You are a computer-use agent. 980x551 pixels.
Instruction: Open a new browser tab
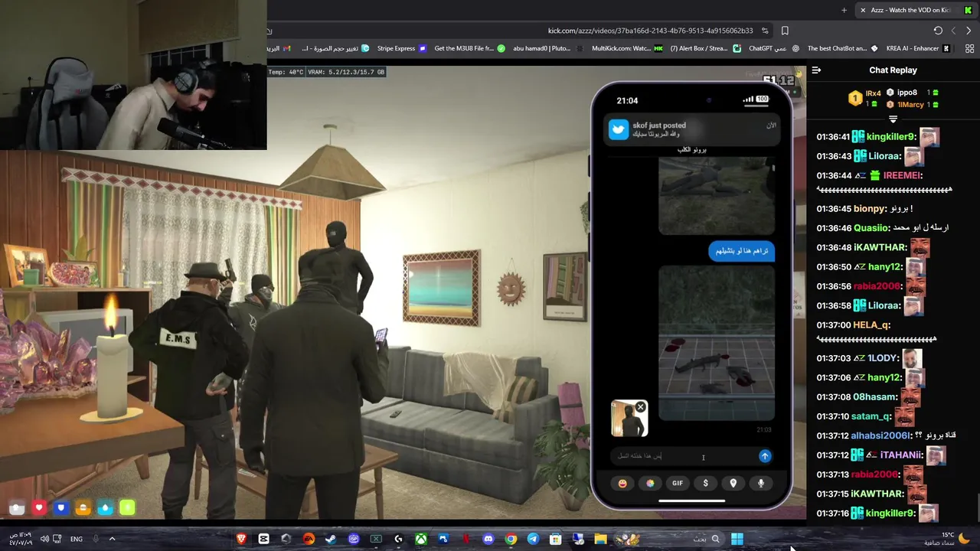(844, 10)
